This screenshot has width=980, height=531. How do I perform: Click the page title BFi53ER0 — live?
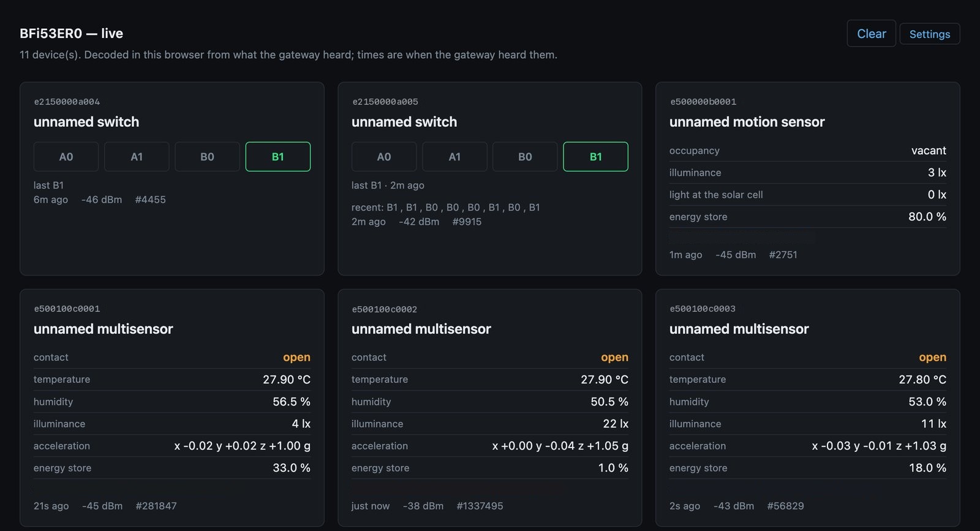(x=72, y=34)
